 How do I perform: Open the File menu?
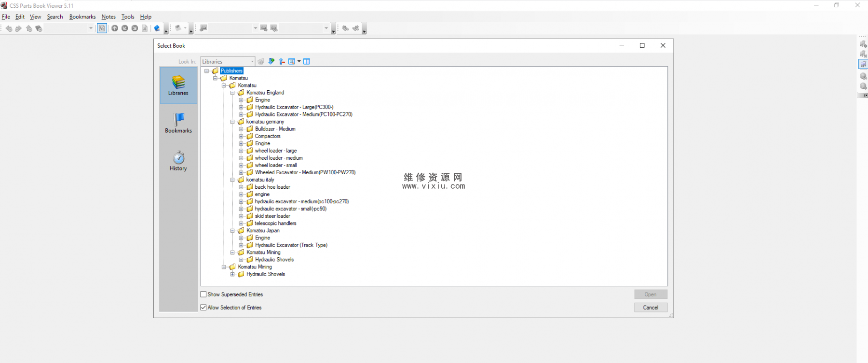click(6, 17)
